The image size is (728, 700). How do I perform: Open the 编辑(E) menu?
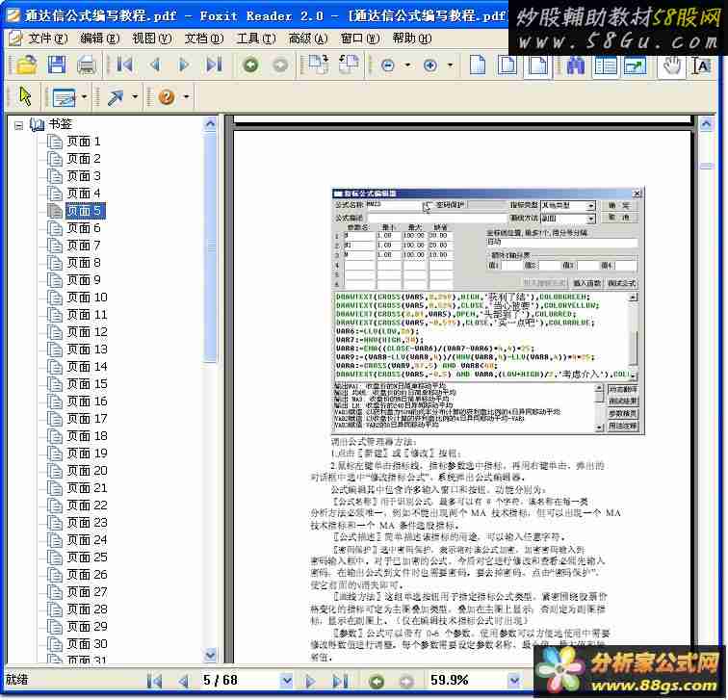pyautogui.click(x=100, y=39)
